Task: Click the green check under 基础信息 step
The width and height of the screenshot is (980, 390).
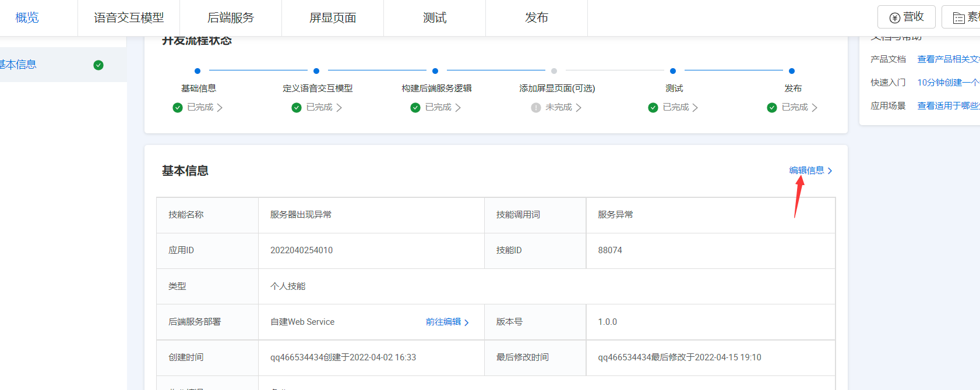Action: point(178,108)
